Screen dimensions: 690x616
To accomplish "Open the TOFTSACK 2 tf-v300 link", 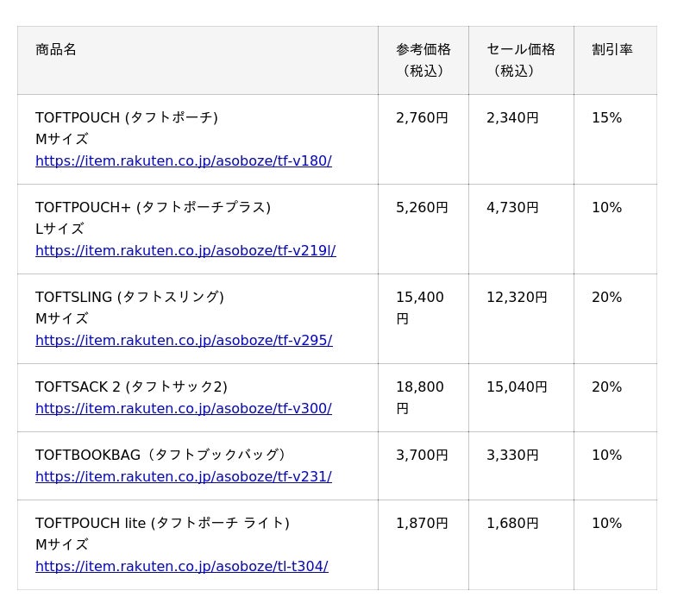I will (x=184, y=409).
